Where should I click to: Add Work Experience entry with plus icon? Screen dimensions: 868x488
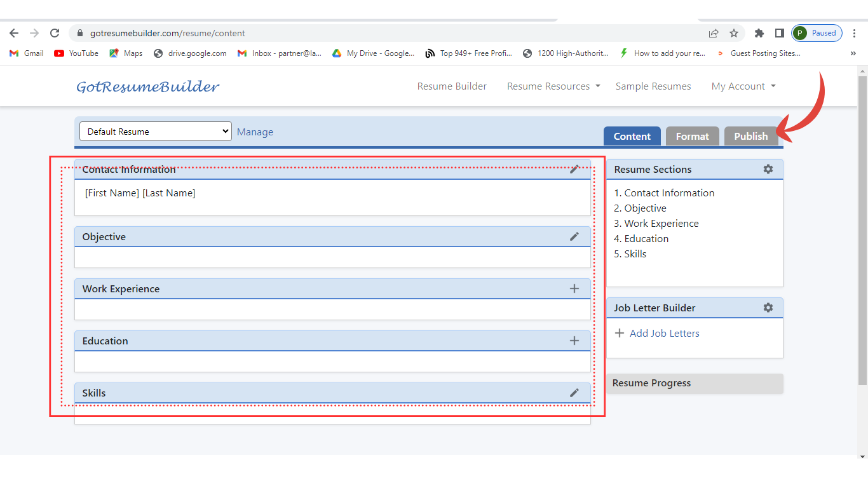point(574,288)
